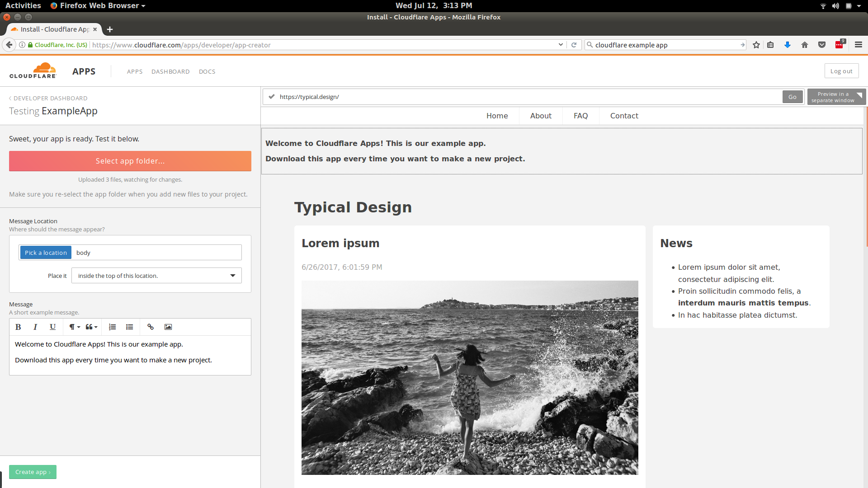Insert an image into the message
868x488 pixels.
168,327
